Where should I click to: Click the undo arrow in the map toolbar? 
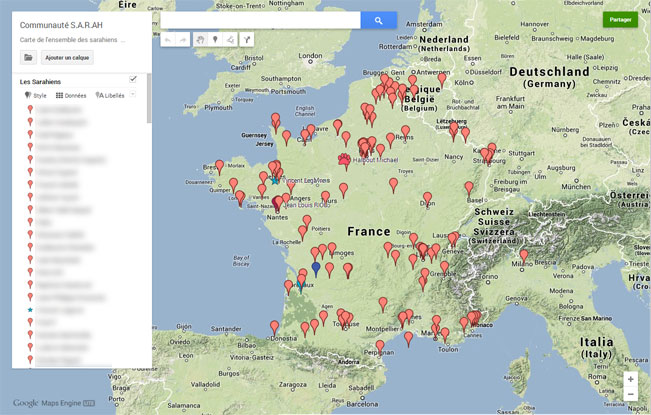click(168, 39)
